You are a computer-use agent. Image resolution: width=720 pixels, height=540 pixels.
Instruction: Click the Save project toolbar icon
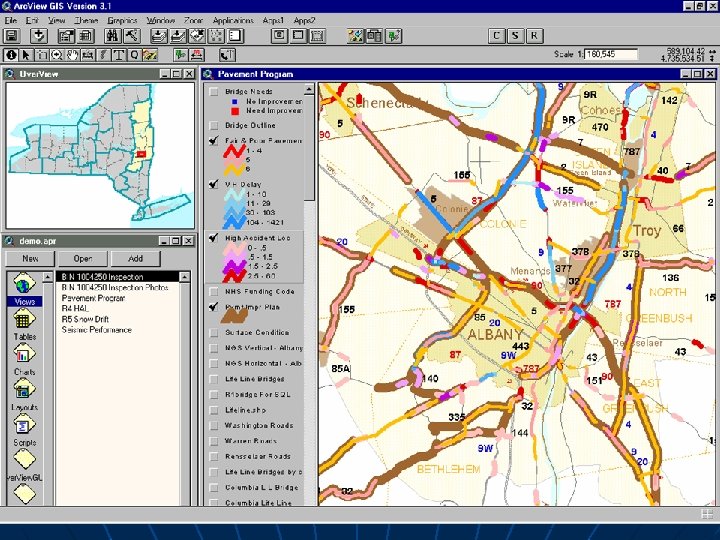click(x=12, y=36)
